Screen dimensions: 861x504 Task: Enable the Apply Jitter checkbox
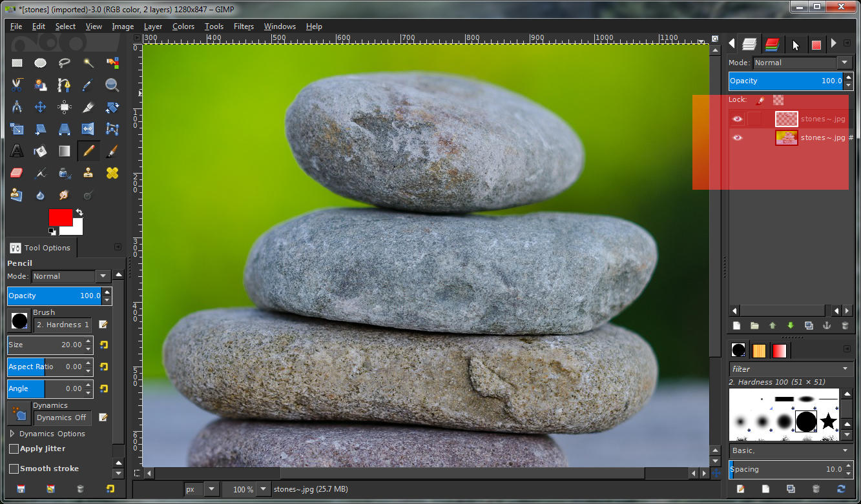point(14,449)
